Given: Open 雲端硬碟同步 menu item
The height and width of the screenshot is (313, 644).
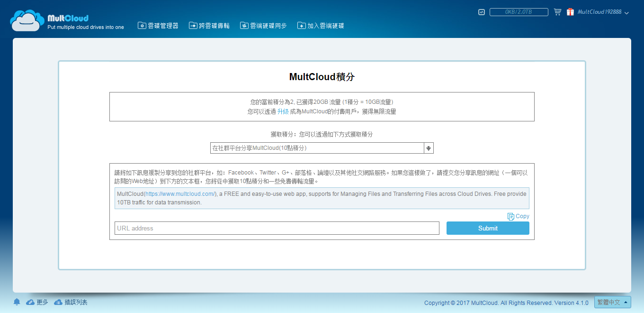Looking at the screenshot, I should tap(263, 26).
